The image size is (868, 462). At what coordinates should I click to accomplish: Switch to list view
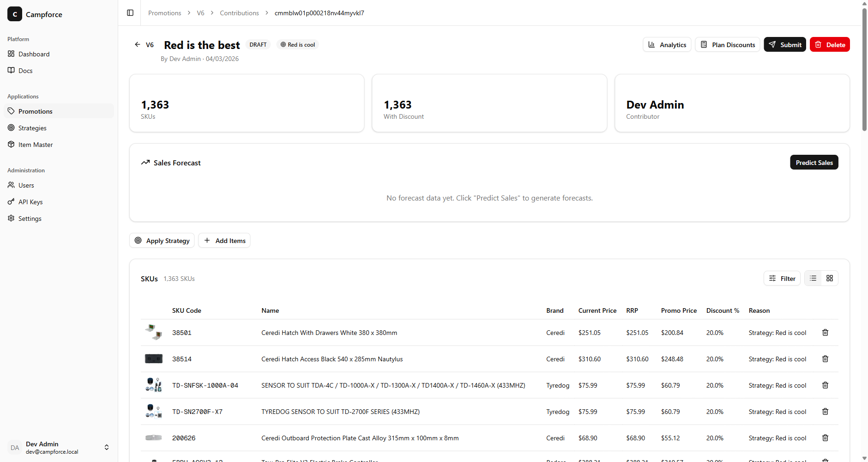pyautogui.click(x=813, y=278)
